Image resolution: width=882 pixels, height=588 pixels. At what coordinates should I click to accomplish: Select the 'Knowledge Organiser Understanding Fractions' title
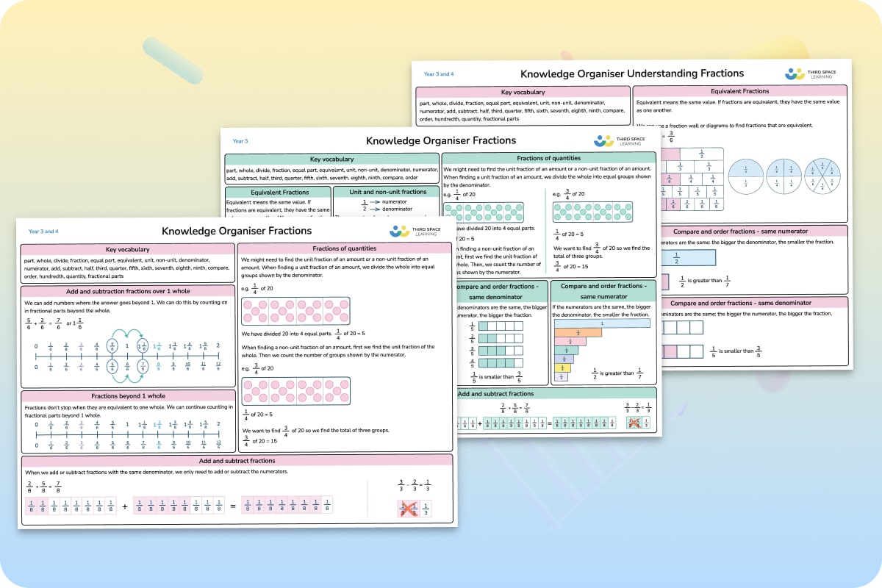632,73
